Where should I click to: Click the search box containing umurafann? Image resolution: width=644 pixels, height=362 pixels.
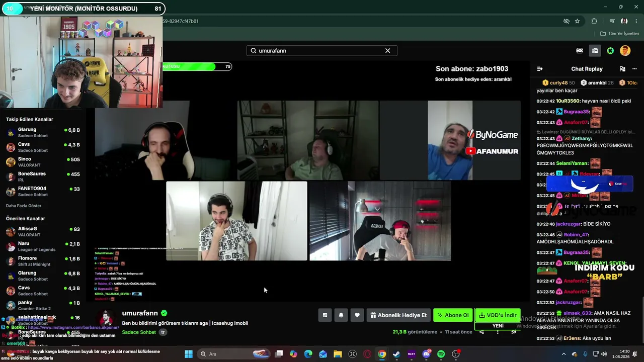[x=321, y=51]
